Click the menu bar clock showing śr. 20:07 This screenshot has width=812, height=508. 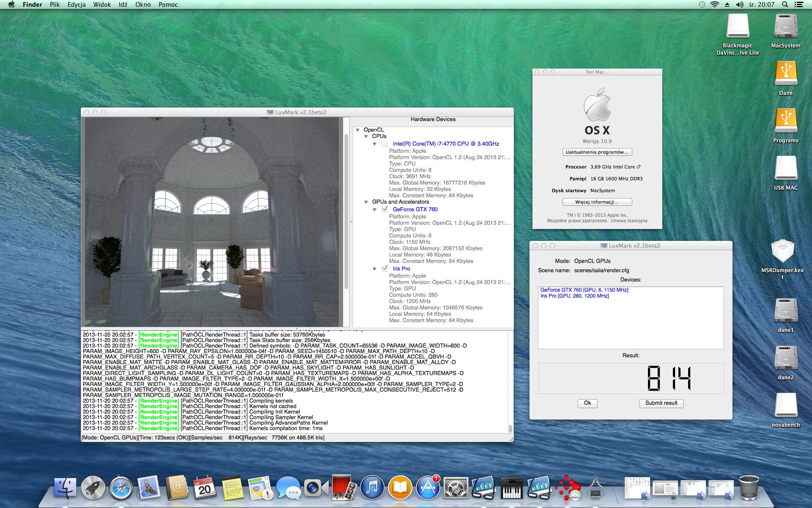(761, 5)
